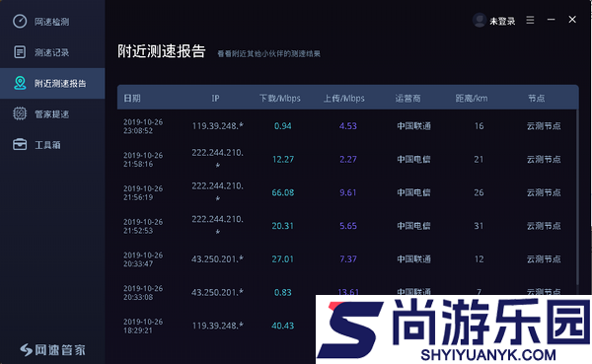
Task: Click the 上传/Mbps column header
Action: click(x=344, y=99)
